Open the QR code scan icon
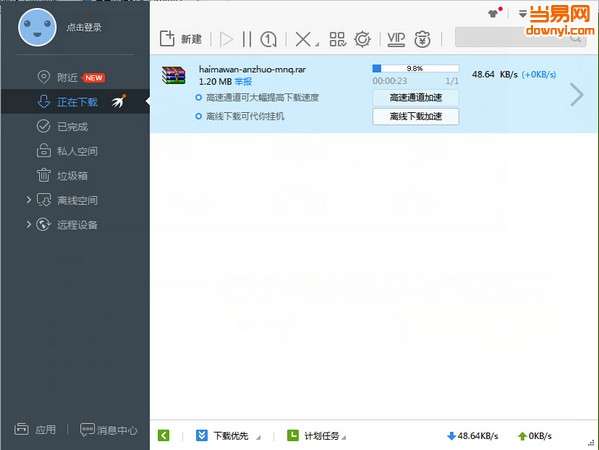 pos(338,39)
